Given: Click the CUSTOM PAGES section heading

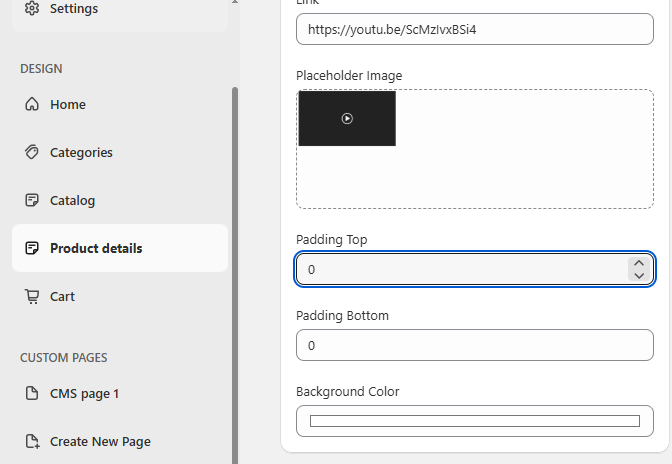Looking at the screenshot, I should click(x=63, y=357).
